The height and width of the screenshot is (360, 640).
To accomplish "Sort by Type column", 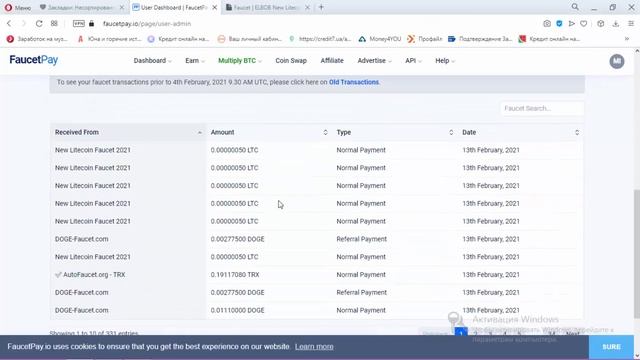I will tap(395, 132).
